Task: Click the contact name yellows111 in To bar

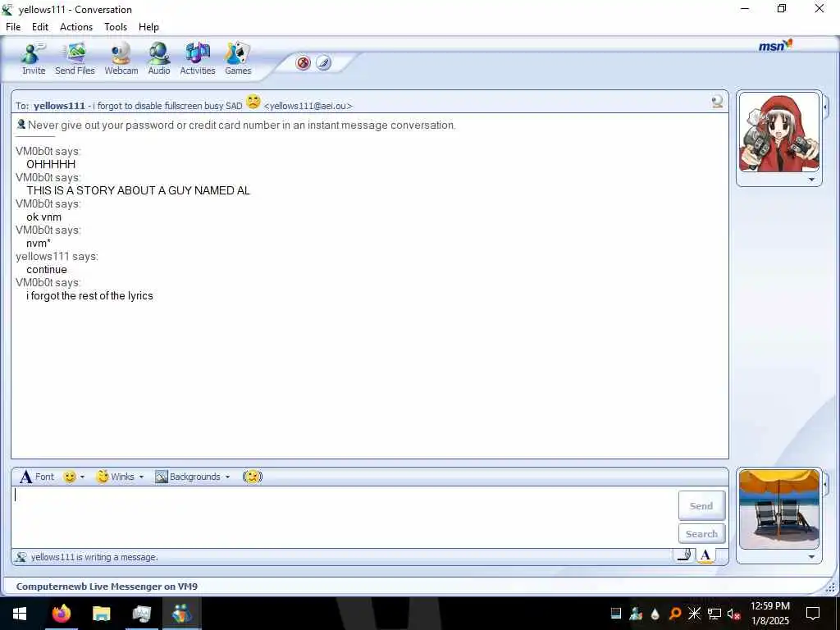Action: coord(59,106)
